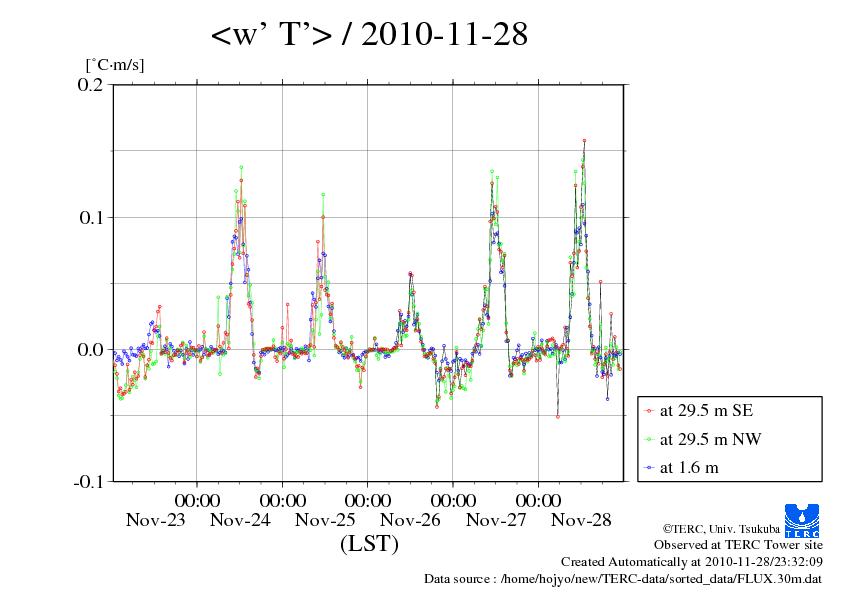Click the 'Data source' file path line
This screenshot has height=595, width=842.
coord(623,579)
